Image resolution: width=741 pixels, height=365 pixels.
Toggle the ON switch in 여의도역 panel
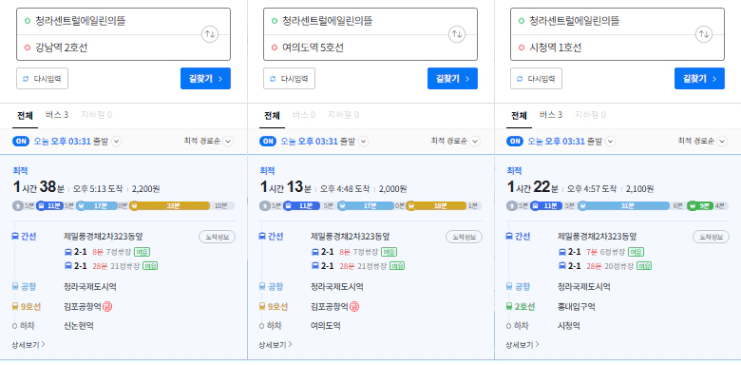point(268,141)
